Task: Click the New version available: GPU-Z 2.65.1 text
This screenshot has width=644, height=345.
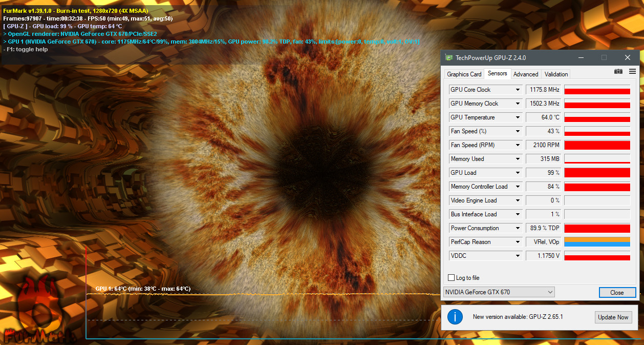Action: tap(518, 317)
